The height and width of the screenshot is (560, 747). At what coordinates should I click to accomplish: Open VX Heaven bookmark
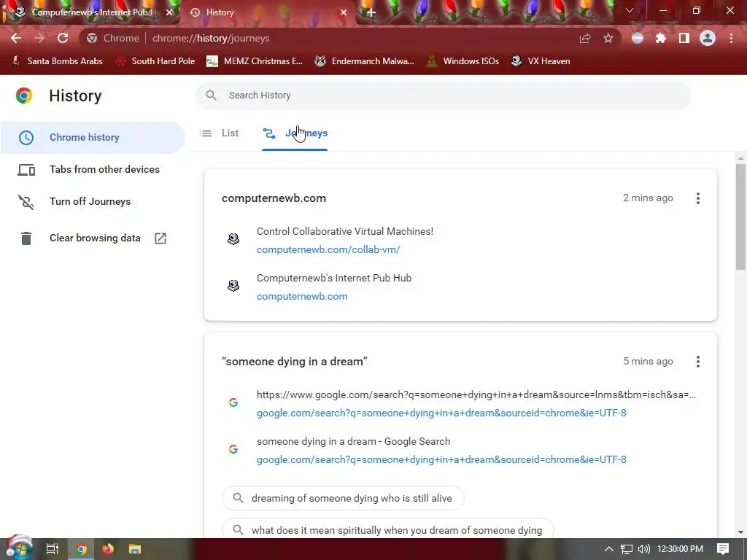tap(541, 61)
